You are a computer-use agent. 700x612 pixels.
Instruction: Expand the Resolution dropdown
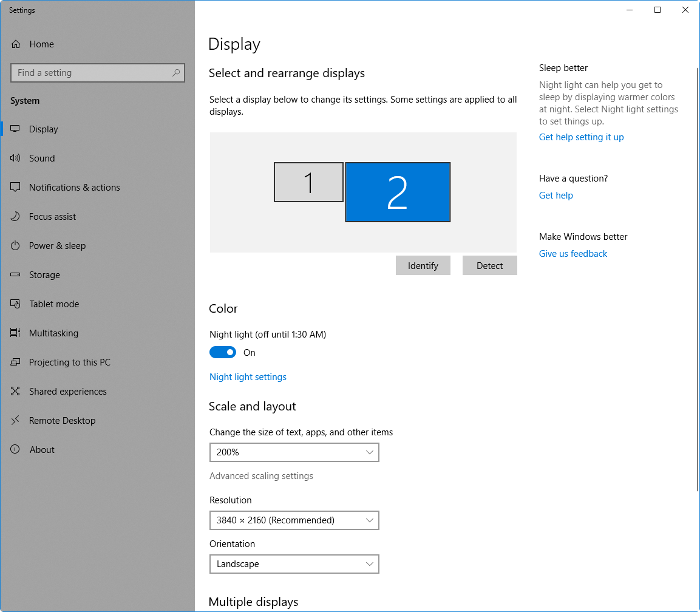(294, 520)
